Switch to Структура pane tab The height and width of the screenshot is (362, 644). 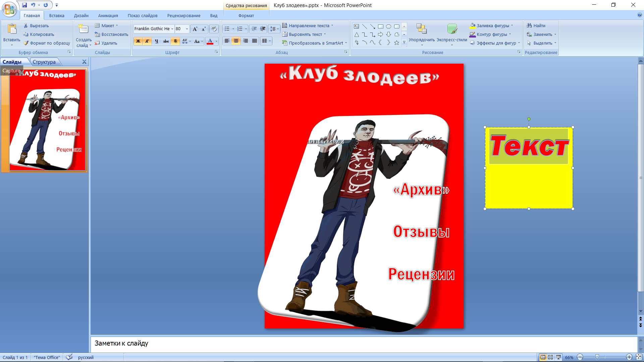click(x=44, y=62)
